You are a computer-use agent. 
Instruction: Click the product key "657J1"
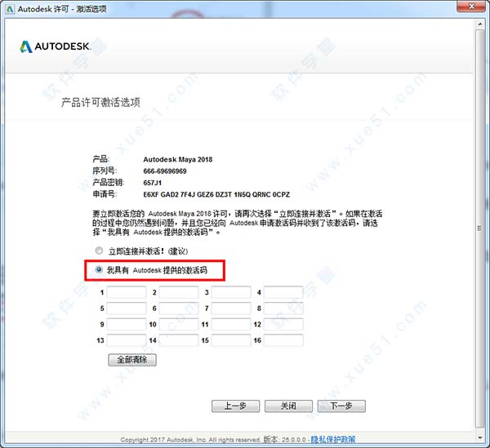153,183
